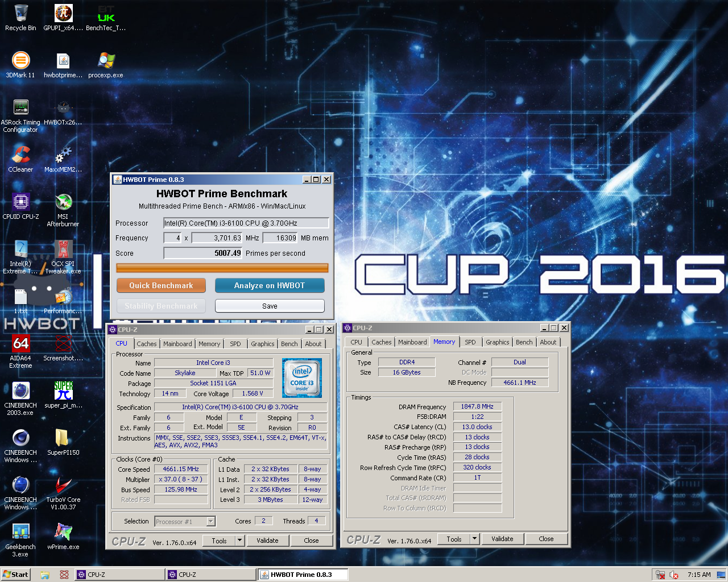This screenshot has width=728, height=582.
Task: Open CPUID CPU-Z desktop icon
Action: click(20, 206)
